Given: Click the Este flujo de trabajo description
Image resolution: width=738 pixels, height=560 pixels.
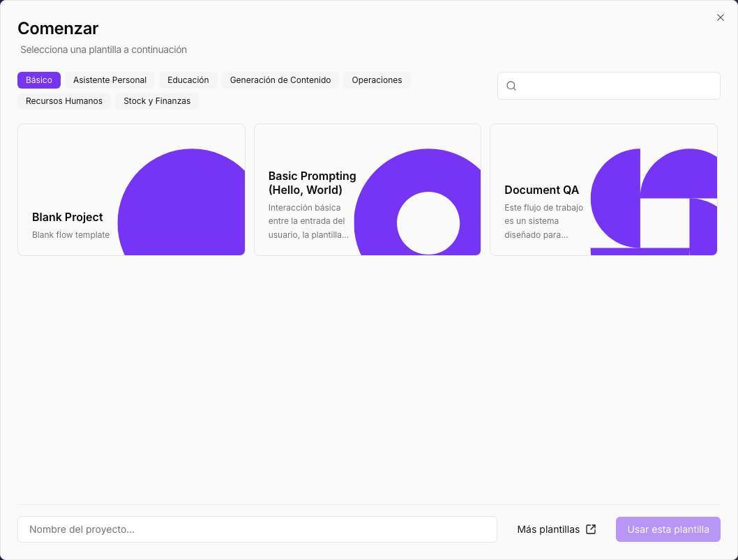Looking at the screenshot, I should click(543, 221).
